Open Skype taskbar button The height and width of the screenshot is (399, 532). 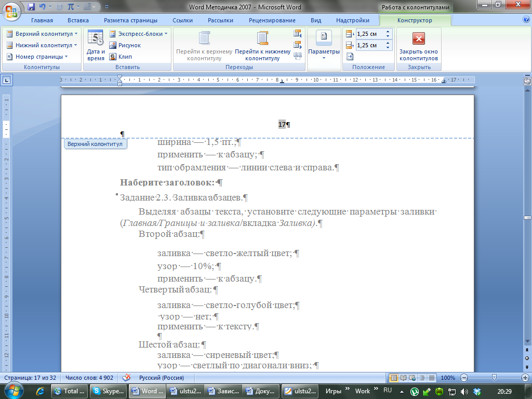(109, 391)
